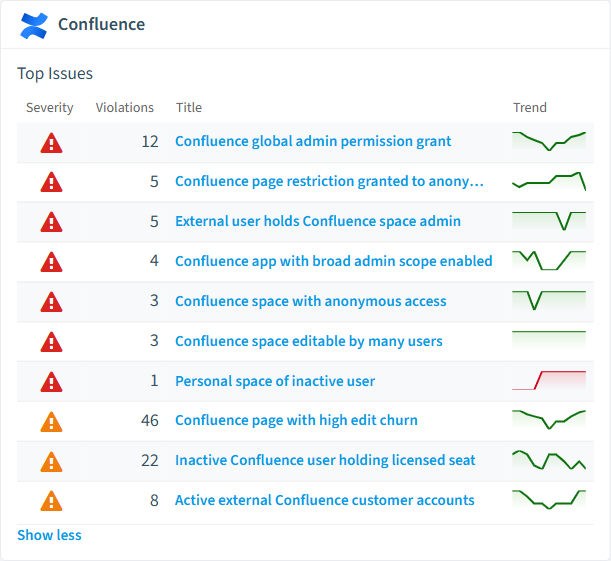Click red trend sparkline for Personal space row

point(549,381)
